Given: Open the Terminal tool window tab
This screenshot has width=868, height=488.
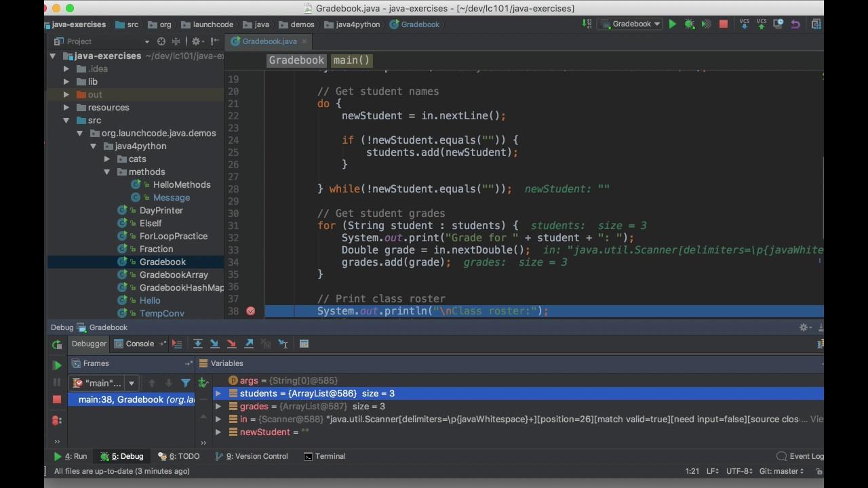Looking at the screenshot, I should tap(325, 456).
